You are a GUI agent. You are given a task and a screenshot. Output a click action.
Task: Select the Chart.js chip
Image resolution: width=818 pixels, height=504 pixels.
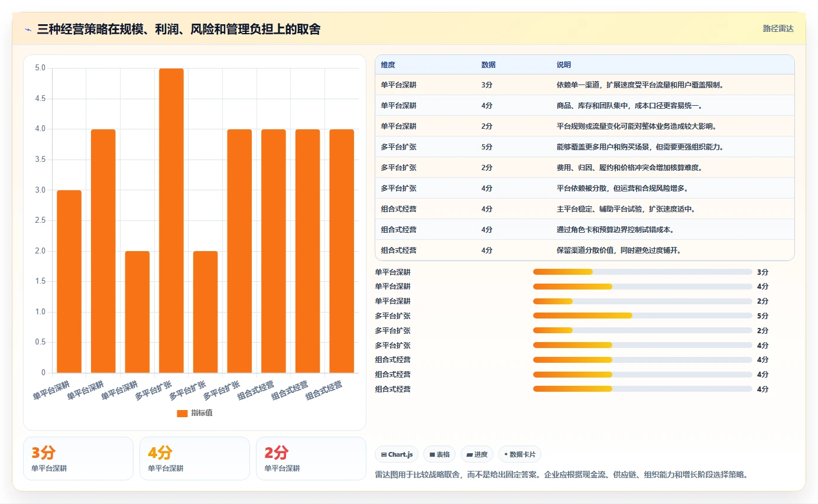[397, 454]
